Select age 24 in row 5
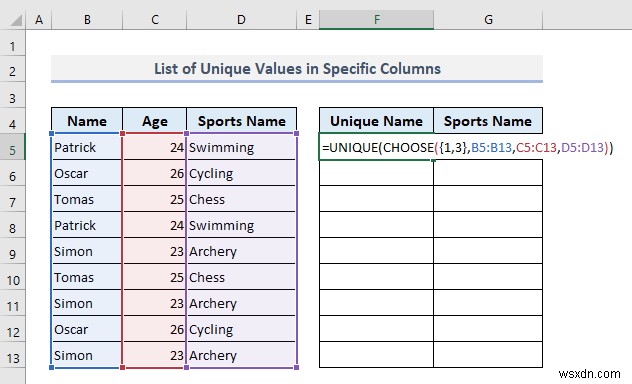Viewport: 632px width, 384px height. point(155,147)
